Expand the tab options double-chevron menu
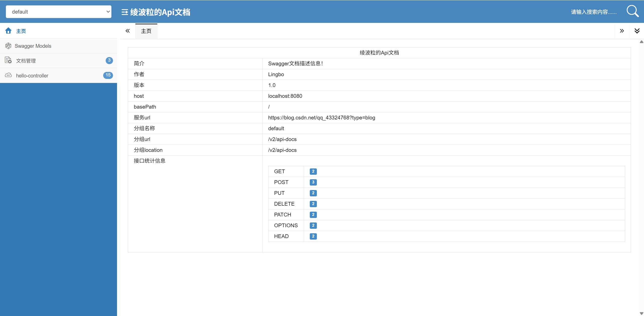 click(637, 31)
